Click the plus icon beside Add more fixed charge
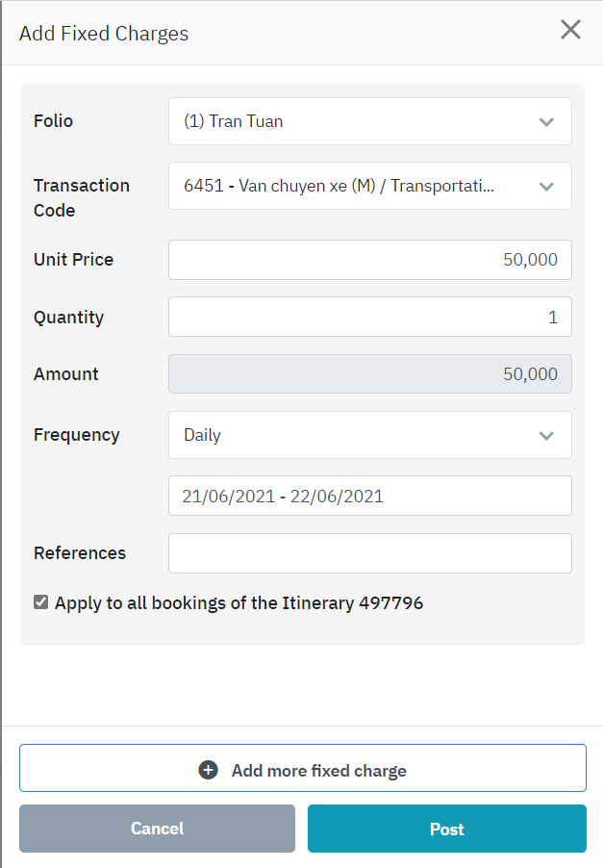Screen dimensions: 603x868 208,770
